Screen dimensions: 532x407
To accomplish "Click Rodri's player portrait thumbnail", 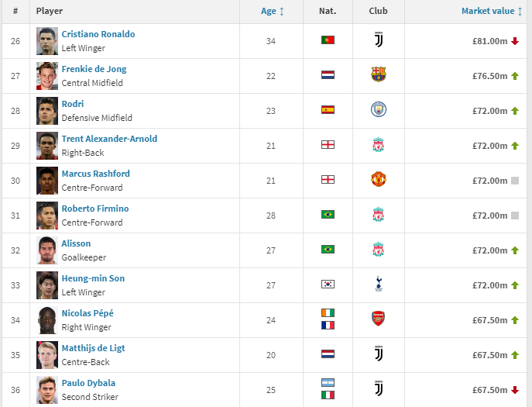I will [46, 110].
